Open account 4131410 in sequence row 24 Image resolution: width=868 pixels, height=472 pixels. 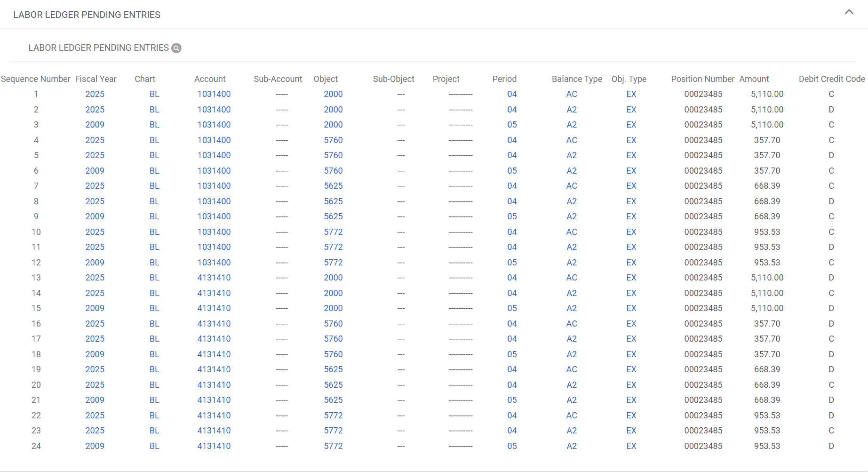pyautogui.click(x=214, y=446)
